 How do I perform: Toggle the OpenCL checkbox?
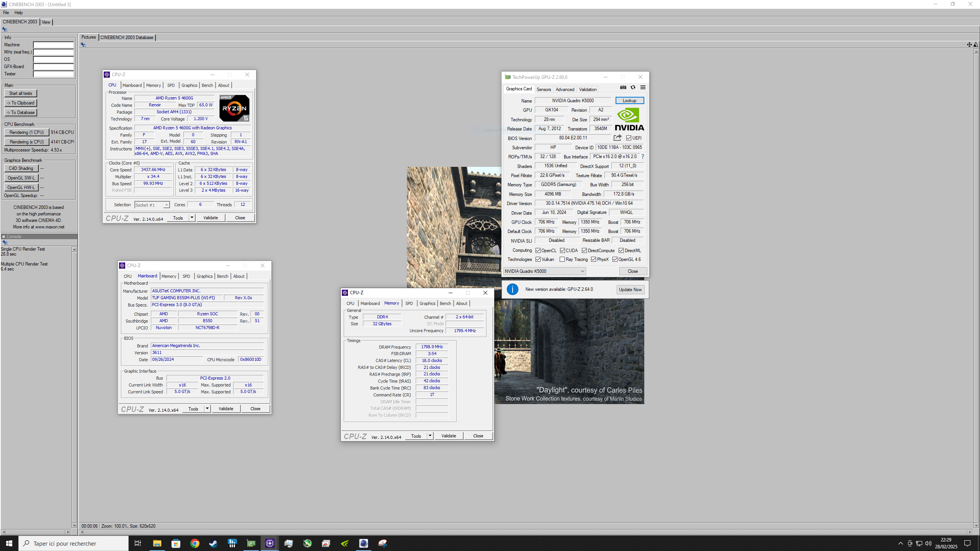538,251
